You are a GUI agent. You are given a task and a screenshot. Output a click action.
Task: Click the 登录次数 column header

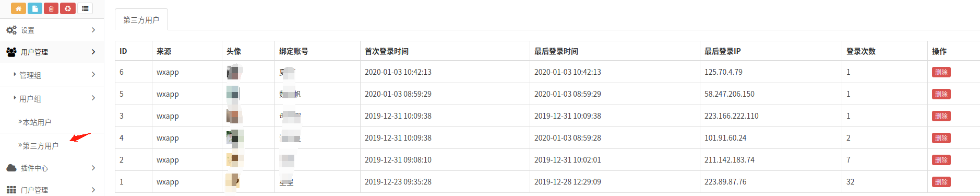(x=861, y=51)
